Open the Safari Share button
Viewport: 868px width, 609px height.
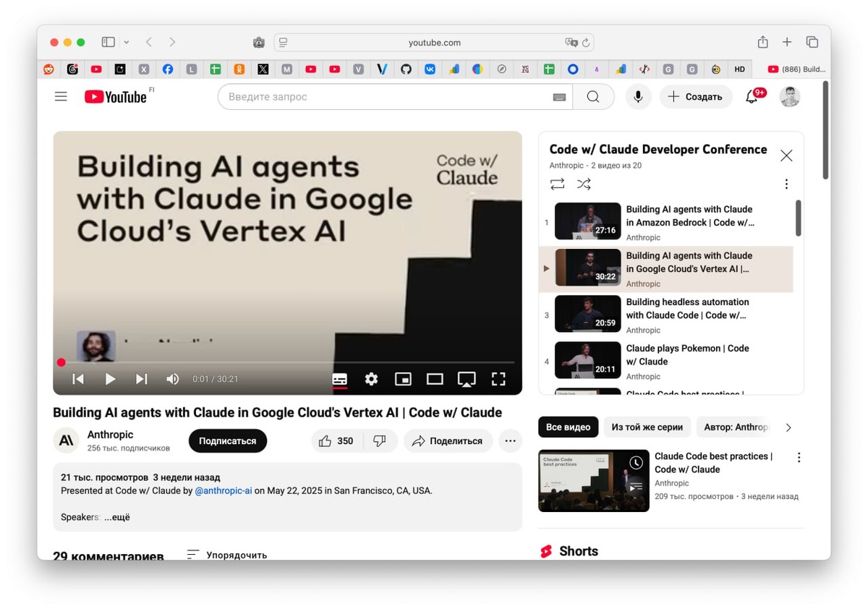click(762, 42)
